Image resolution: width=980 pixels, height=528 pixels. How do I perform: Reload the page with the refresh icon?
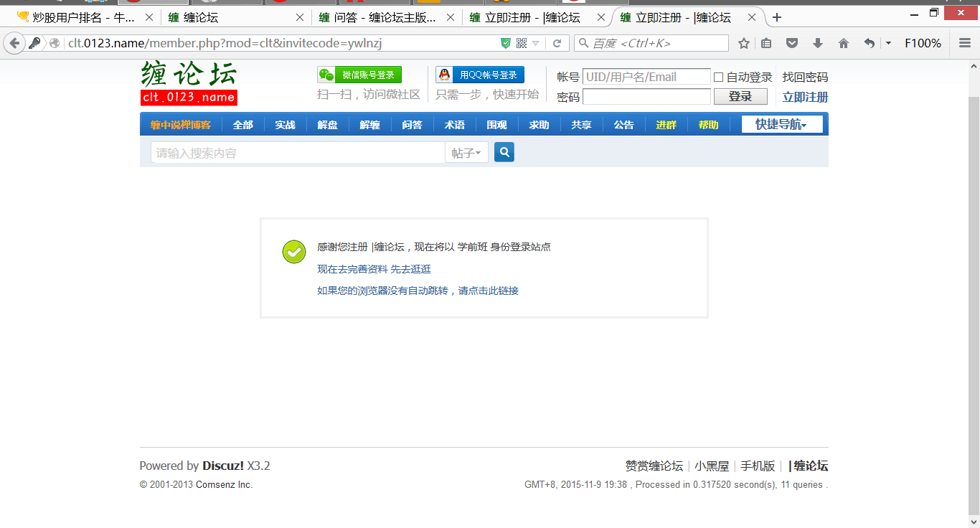point(557,44)
